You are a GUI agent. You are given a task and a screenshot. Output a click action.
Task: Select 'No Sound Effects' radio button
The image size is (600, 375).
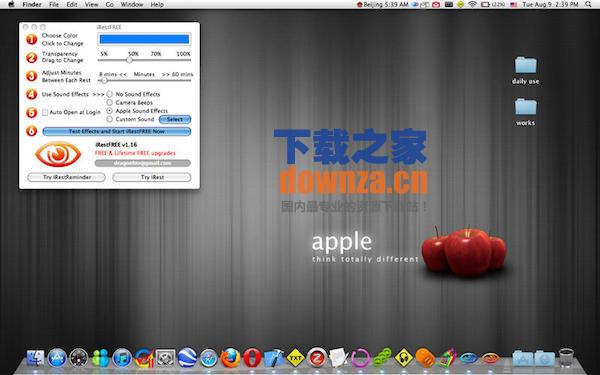click(x=110, y=94)
